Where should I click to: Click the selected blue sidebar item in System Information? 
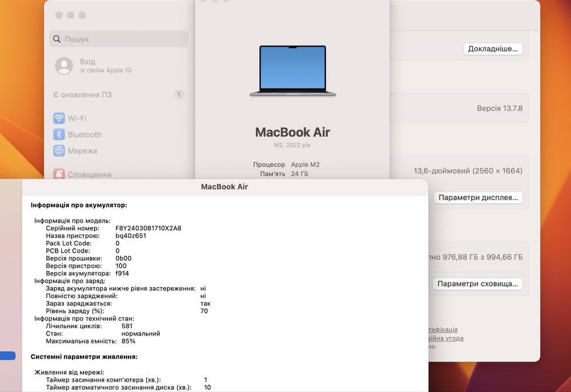(x=7, y=355)
